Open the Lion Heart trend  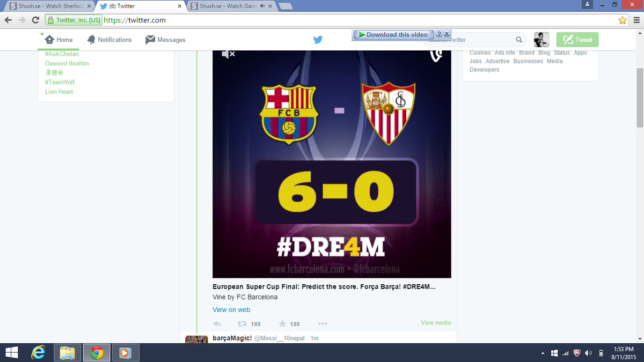[x=59, y=92]
